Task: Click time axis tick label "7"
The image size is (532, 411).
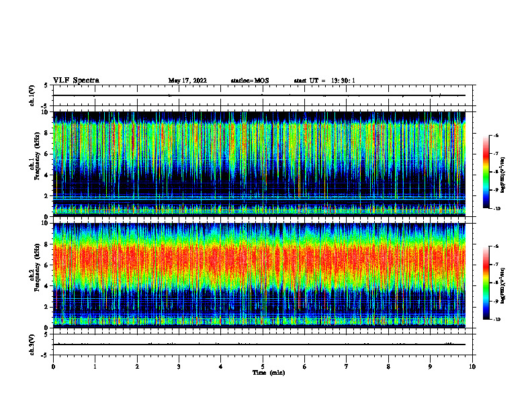Action: click(x=347, y=367)
